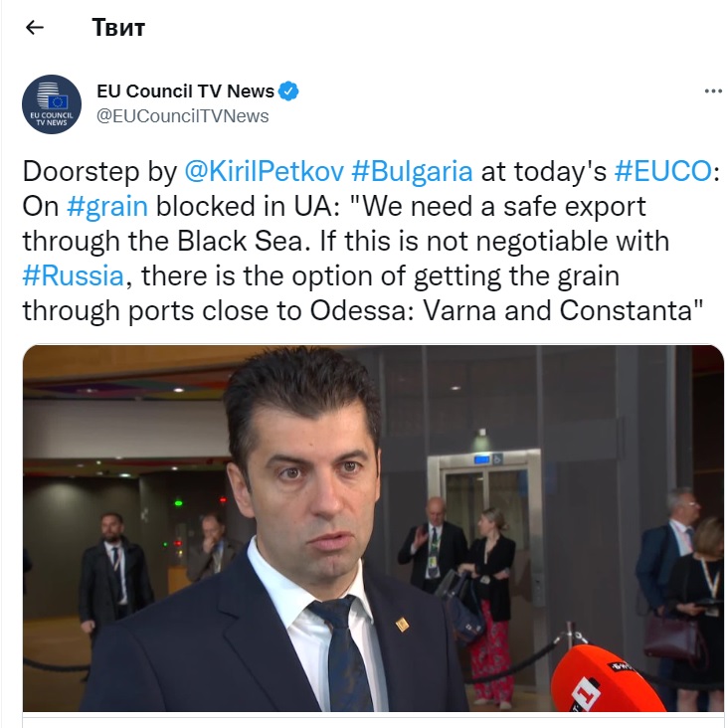
Task: Open the #Bulgaria hashtag
Action: pyautogui.click(x=412, y=171)
